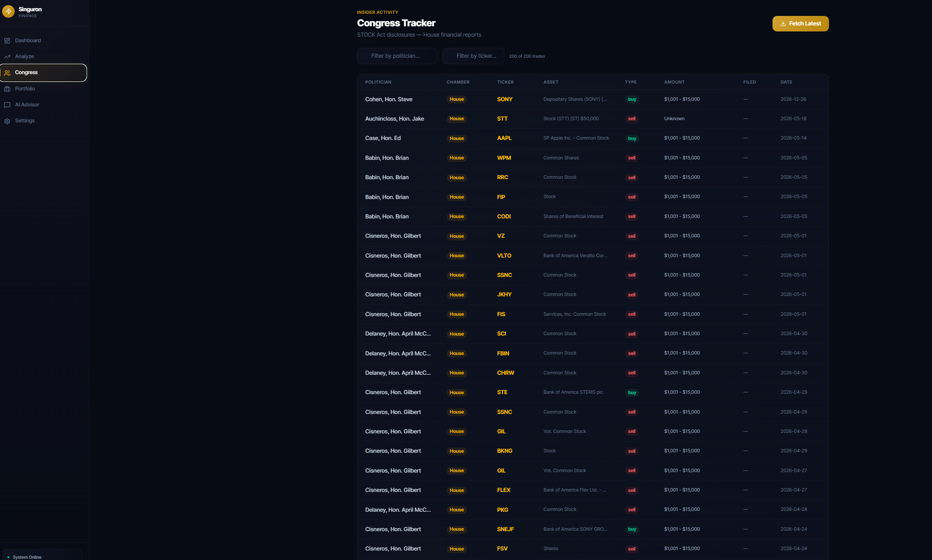Click the Analyze trend-line icon
This screenshot has width=932, height=560.
click(x=7, y=56)
